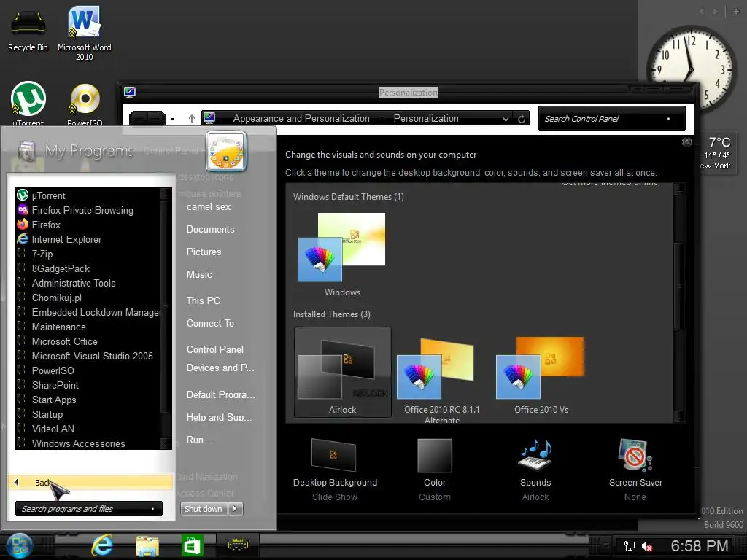Expand the Chomikuj.pl folder
Image resolution: width=747 pixels, height=560 pixels.
tap(88, 297)
